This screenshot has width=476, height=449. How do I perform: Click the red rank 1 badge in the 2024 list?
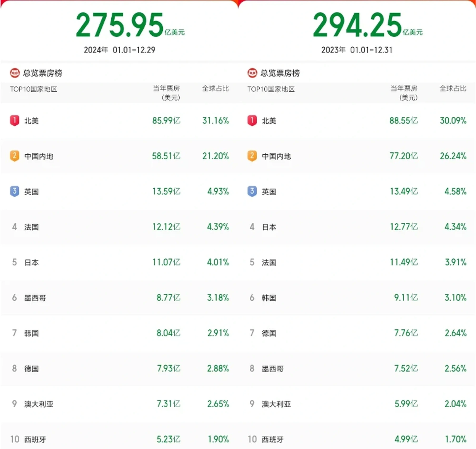[14, 121]
